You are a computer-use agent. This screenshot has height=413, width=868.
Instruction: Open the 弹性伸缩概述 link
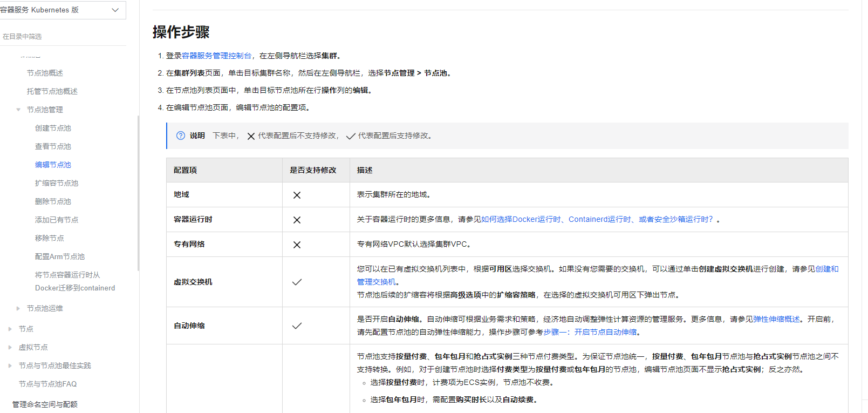(x=776, y=319)
